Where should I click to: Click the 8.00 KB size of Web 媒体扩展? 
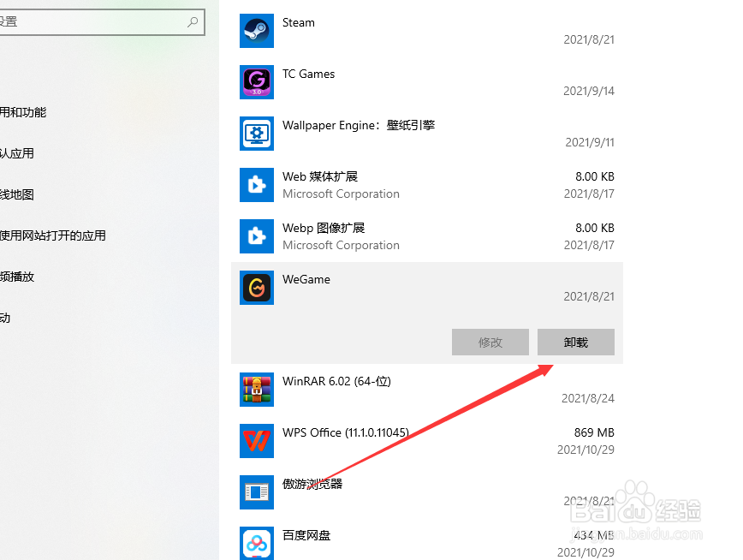click(595, 176)
